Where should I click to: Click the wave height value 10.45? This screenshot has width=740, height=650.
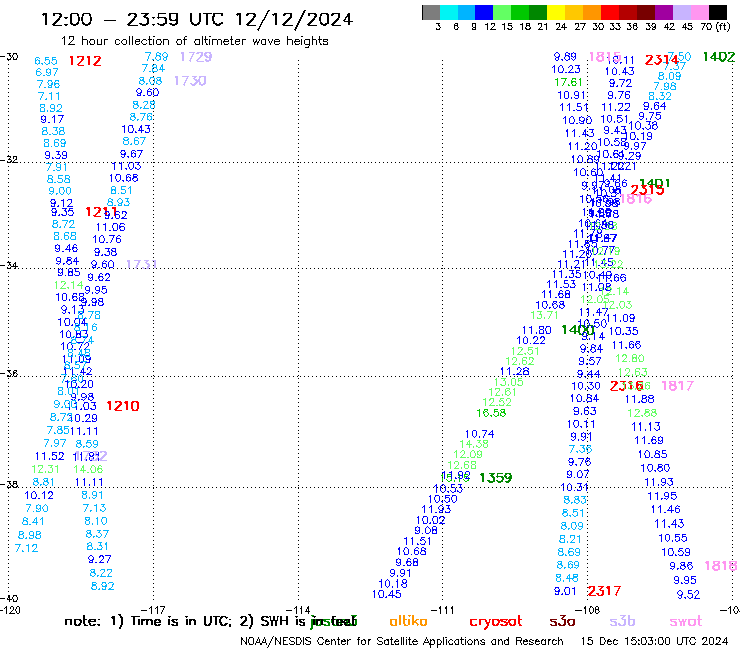tap(387, 595)
